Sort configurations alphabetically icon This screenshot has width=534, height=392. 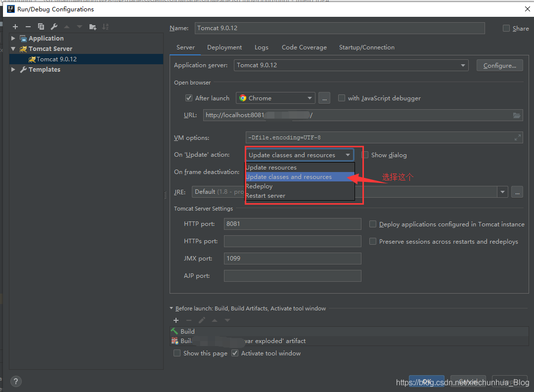[106, 27]
